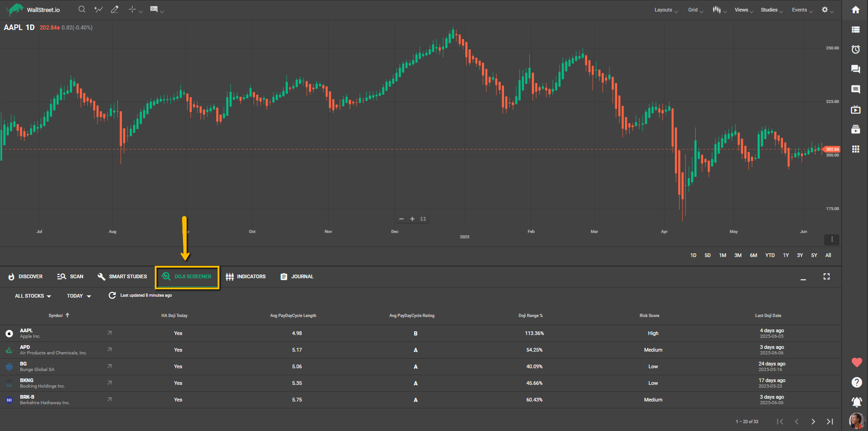Image resolution: width=868 pixels, height=431 pixels.
Task: Expand the Studies dropdown
Action: pyautogui.click(x=772, y=10)
